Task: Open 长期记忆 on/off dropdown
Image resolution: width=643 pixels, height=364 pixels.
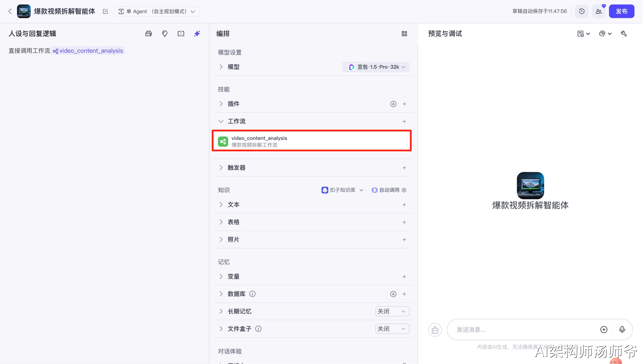Action: (392, 311)
